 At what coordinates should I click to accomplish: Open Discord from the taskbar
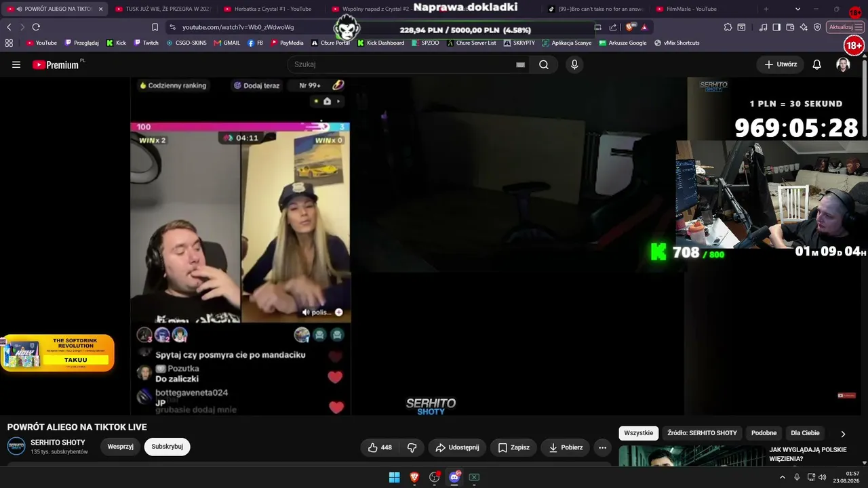coord(454,477)
